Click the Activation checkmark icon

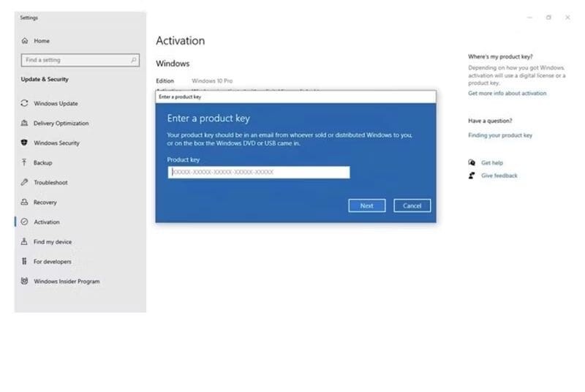tap(25, 222)
